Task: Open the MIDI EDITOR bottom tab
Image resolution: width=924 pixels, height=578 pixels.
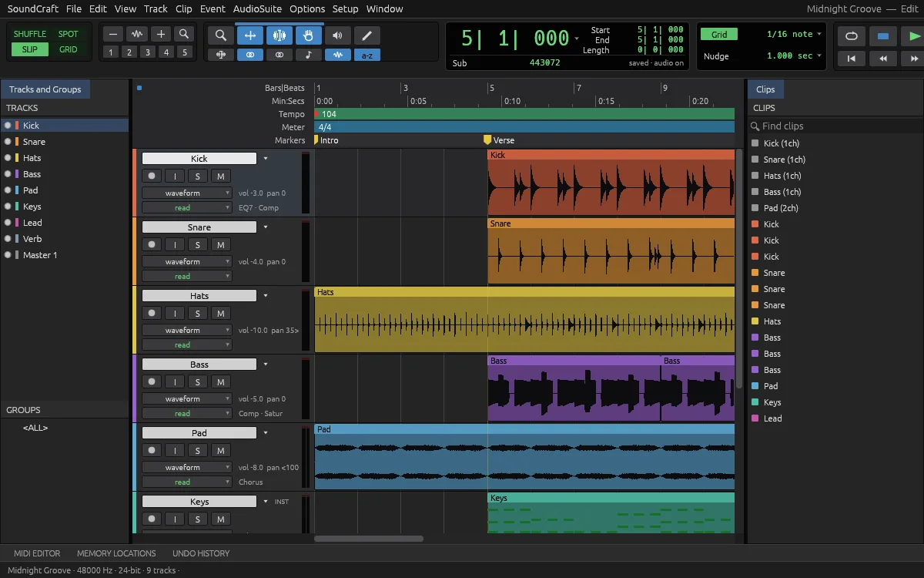Action: coord(37,553)
